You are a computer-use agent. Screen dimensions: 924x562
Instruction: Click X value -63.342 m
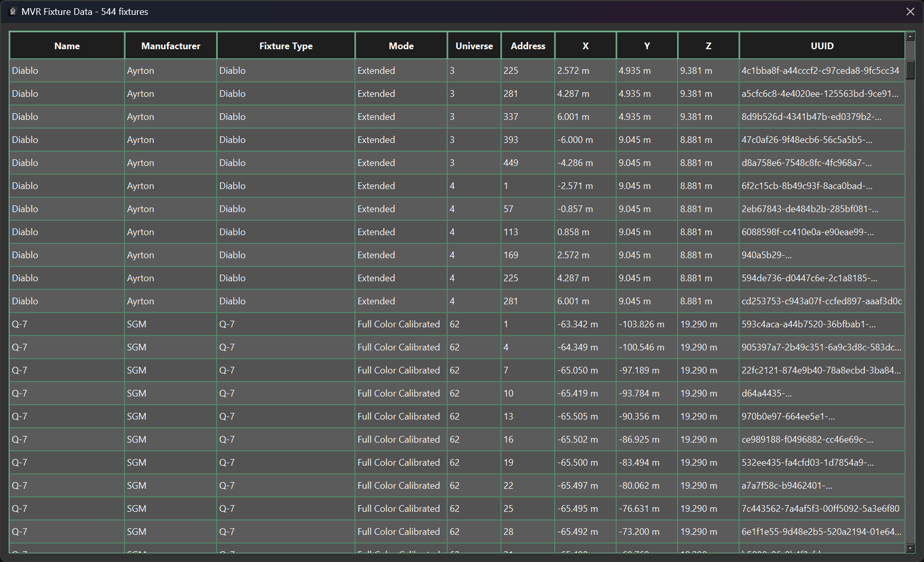point(585,324)
